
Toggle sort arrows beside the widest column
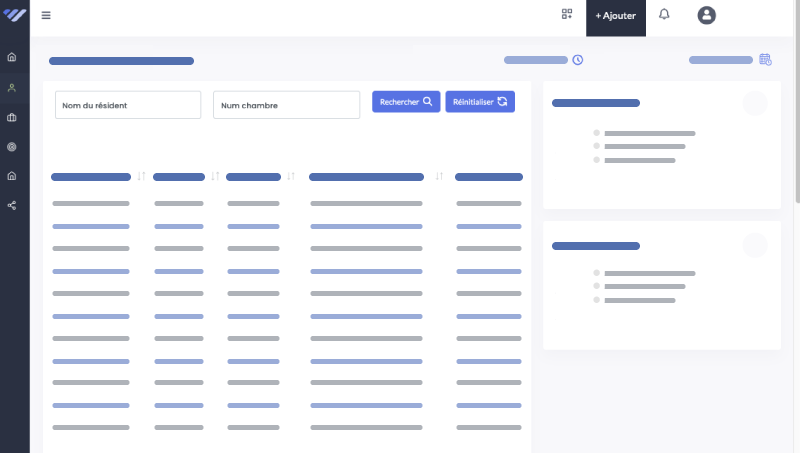tap(439, 177)
